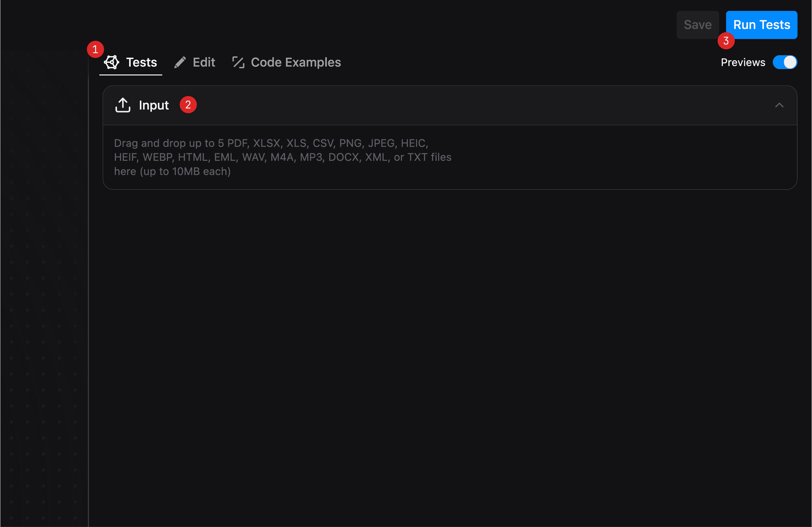This screenshot has width=812, height=527.
Task: Click the supported file types description text
Action: (x=282, y=157)
